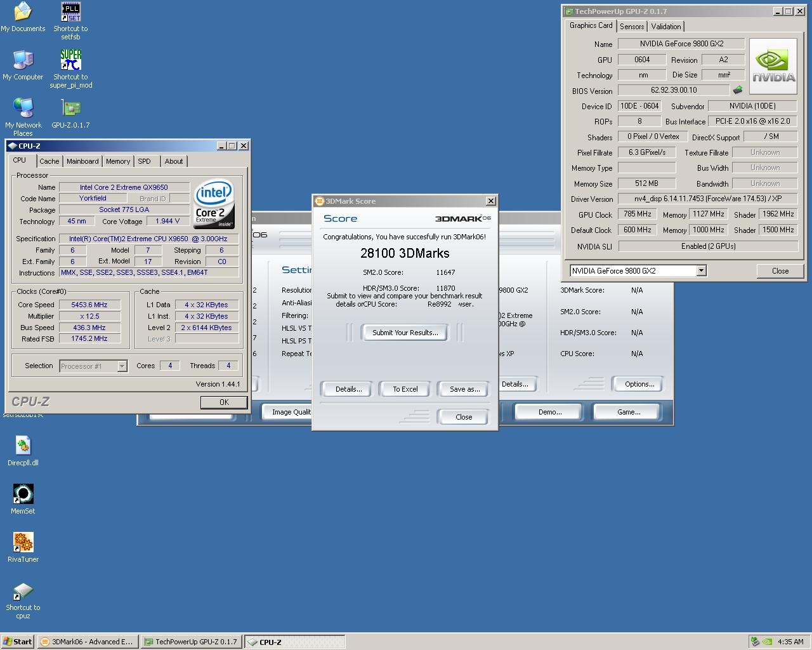Viewport: 812px width, 650px height.
Task: Switch to 3DMark06 taskbar button
Action: (87, 642)
